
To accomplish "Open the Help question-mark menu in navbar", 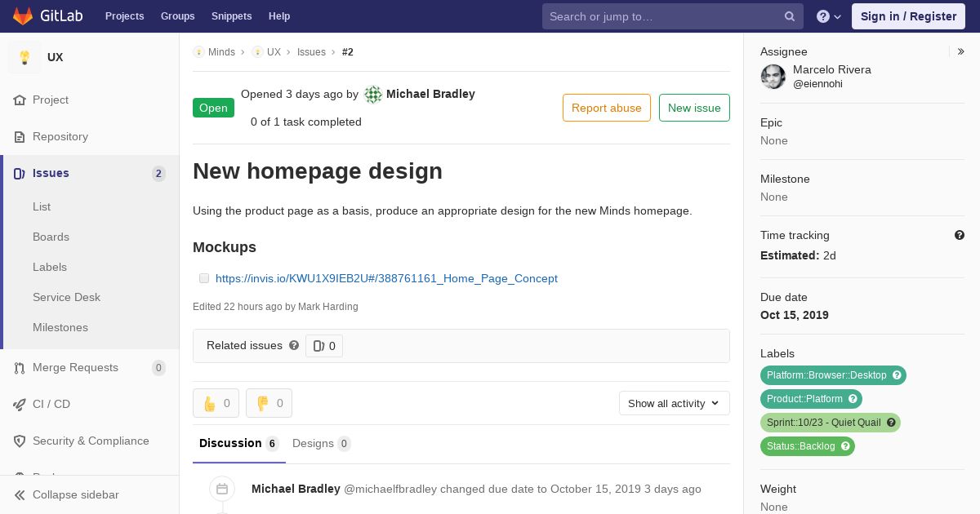I will coord(829,16).
